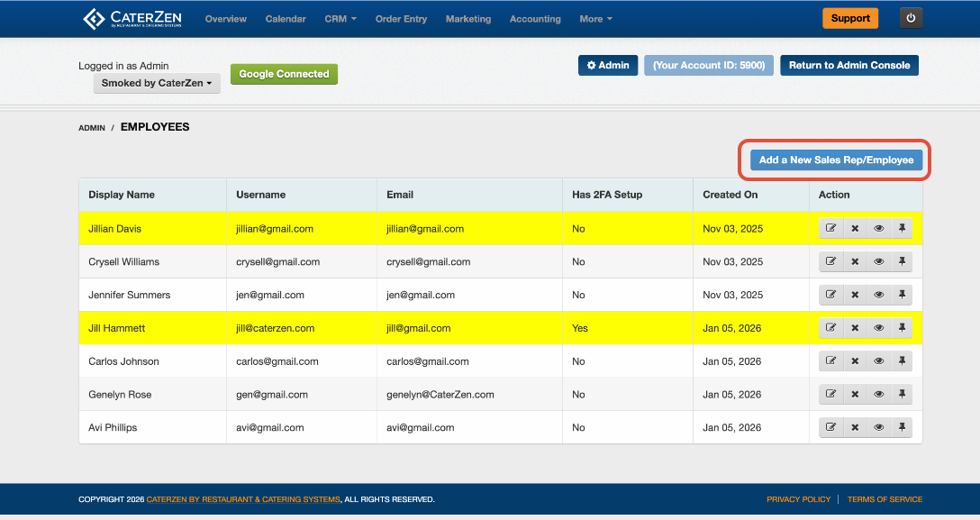Delete Jillian Davis with the X icon
980x520 pixels.
[855, 228]
